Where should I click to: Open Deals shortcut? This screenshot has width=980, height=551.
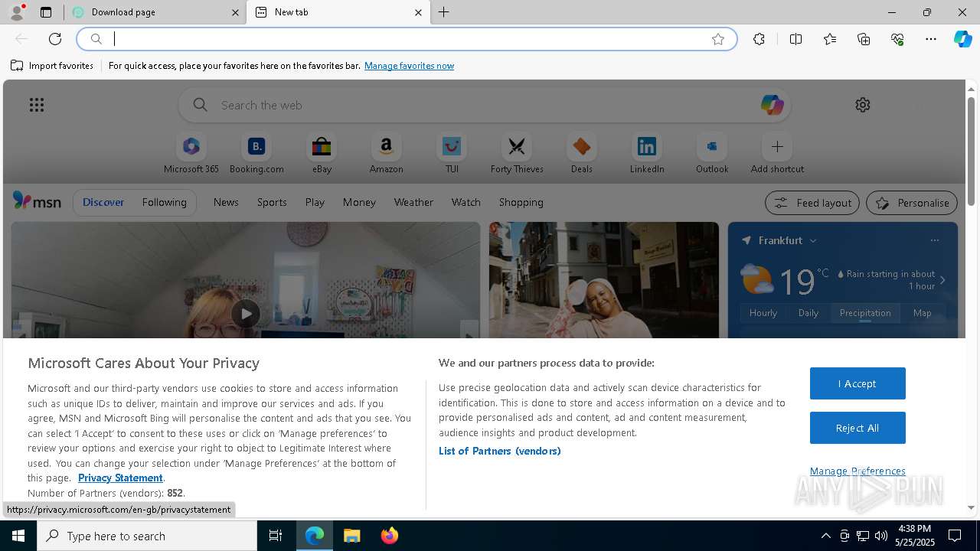(x=582, y=155)
